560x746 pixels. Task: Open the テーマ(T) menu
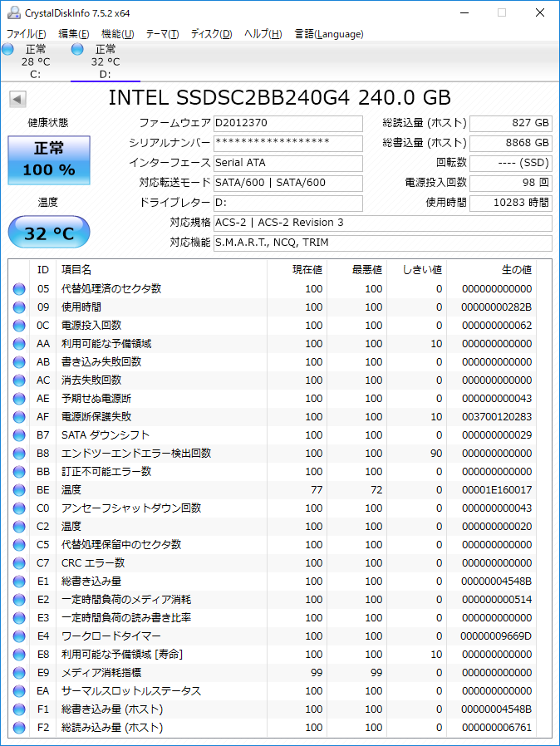[162, 34]
